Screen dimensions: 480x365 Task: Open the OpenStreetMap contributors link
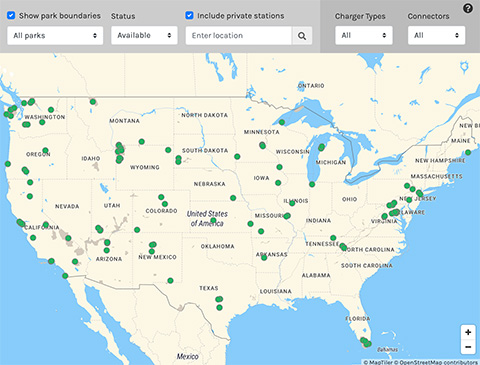(x=436, y=362)
